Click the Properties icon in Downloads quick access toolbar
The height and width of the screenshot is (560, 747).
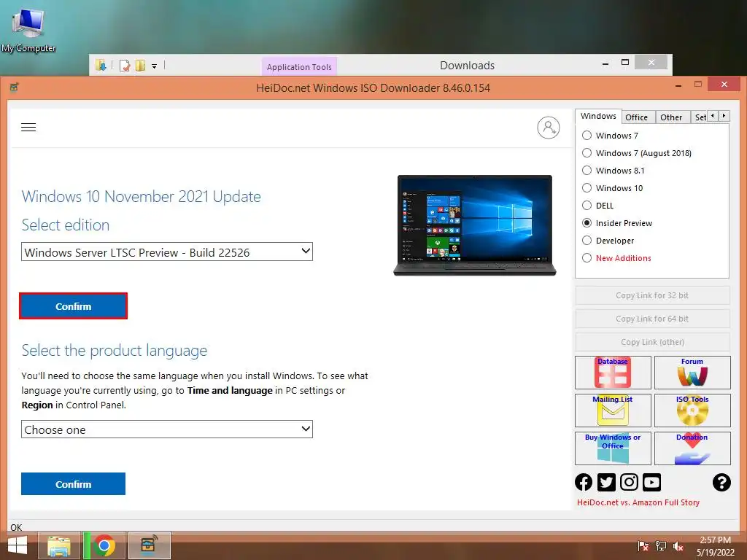125,66
